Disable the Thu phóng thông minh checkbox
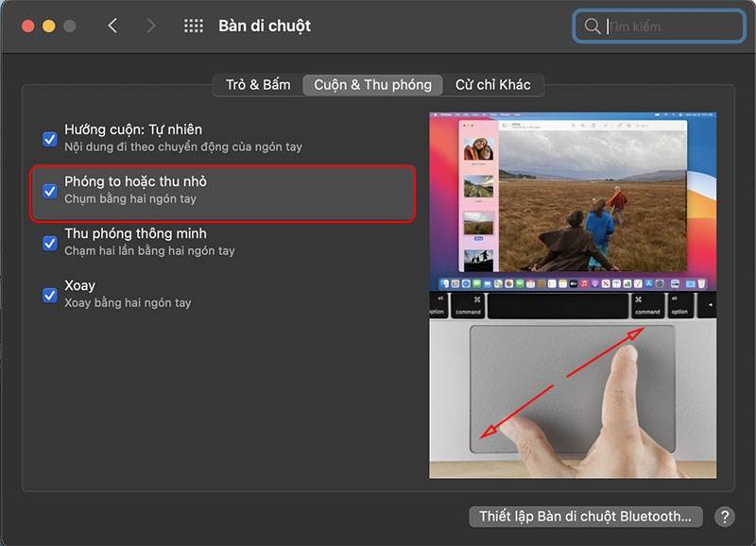The height and width of the screenshot is (546, 756). click(x=50, y=243)
